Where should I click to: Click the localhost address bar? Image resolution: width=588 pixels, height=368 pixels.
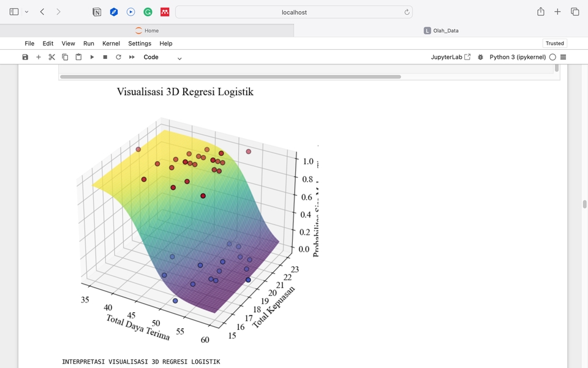pyautogui.click(x=294, y=12)
